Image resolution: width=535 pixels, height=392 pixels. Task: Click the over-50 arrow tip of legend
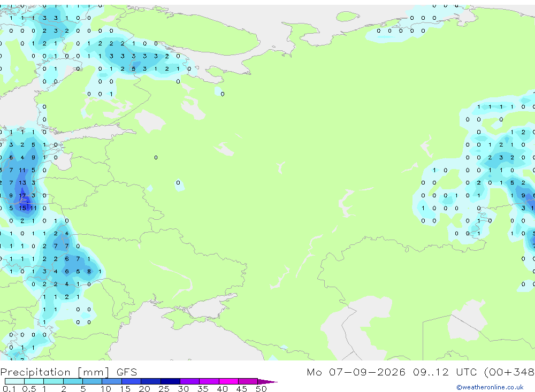(267, 381)
